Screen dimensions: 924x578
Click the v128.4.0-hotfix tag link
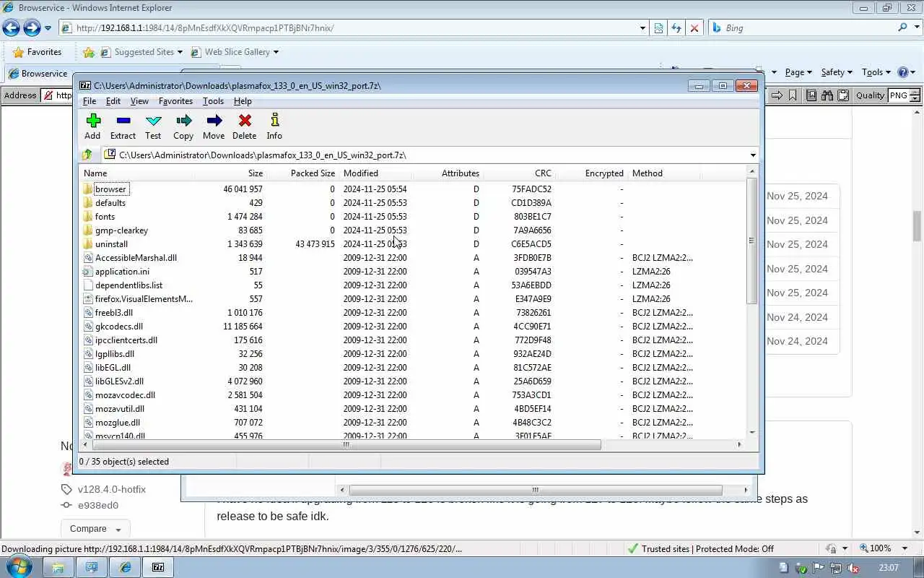pos(112,489)
